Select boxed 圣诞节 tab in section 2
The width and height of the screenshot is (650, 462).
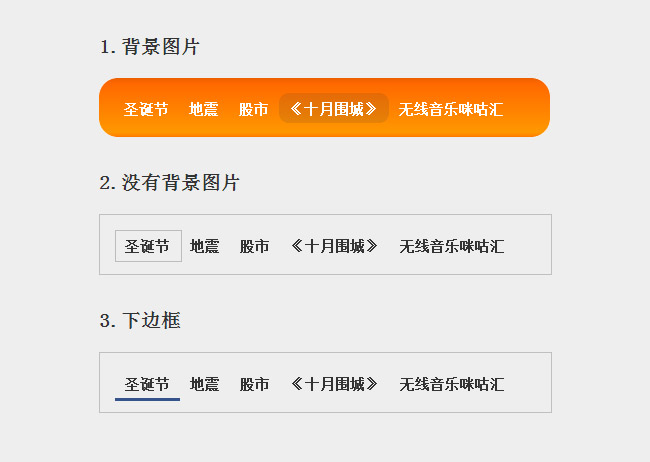tap(148, 246)
